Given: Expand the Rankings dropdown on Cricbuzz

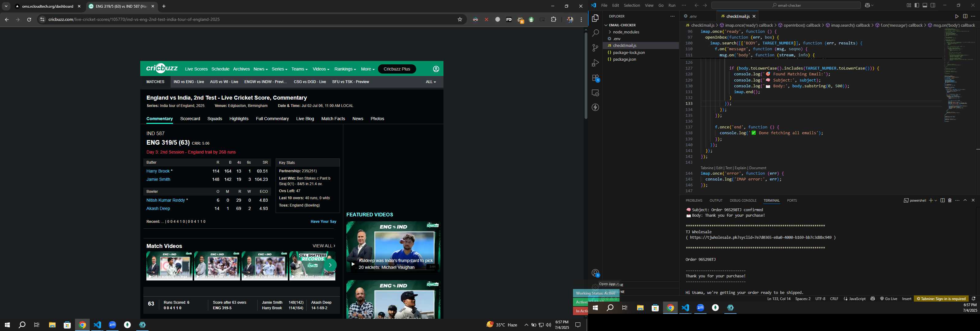Looking at the screenshot, I should [345, 69].
